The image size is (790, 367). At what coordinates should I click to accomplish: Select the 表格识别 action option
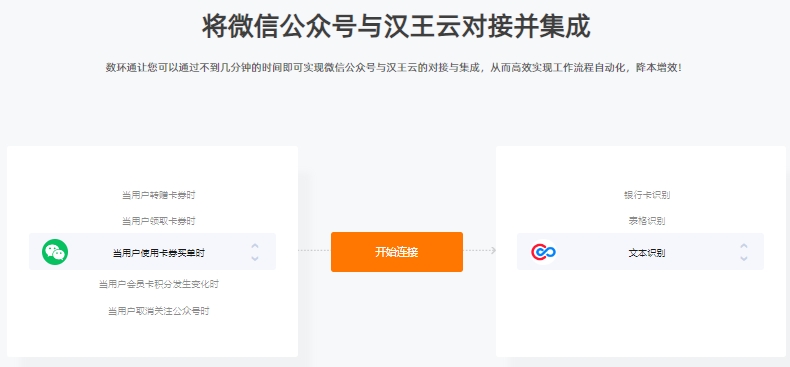(647, 221)
